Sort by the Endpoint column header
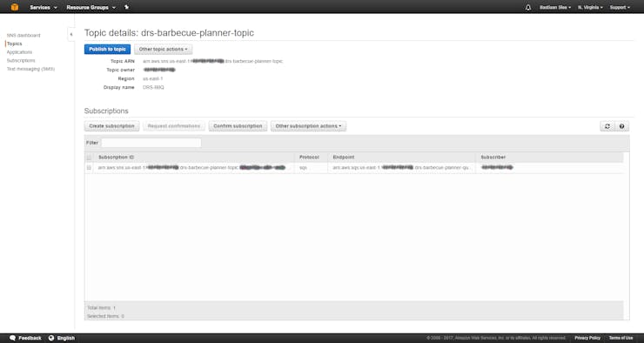The image size is (644, 343). 344,158
